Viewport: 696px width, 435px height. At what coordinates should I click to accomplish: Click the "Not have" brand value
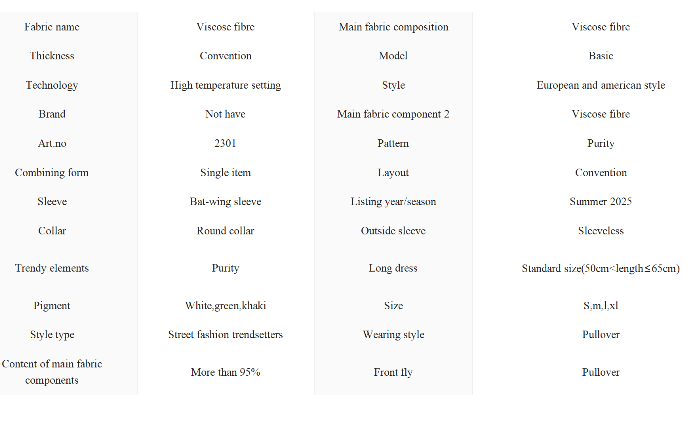pyautogui.click(x=225, y=114)
